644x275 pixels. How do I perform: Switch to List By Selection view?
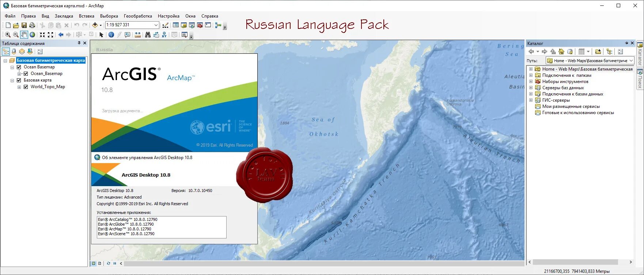pos(30,52)
